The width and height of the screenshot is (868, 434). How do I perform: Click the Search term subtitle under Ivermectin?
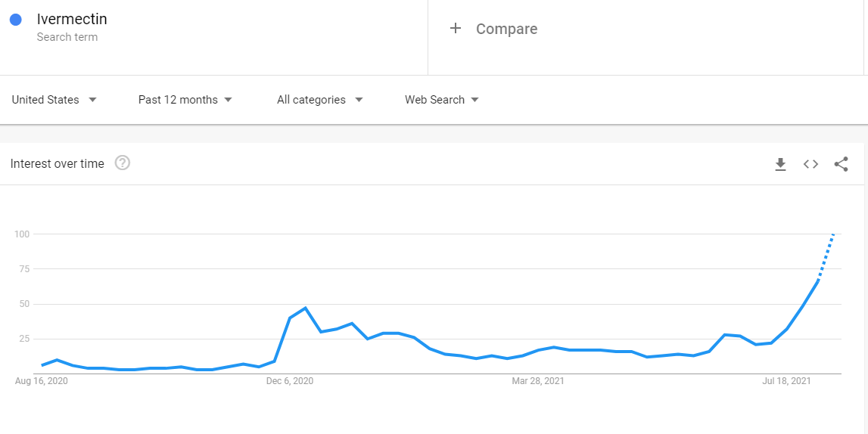[x=67, y=37]
